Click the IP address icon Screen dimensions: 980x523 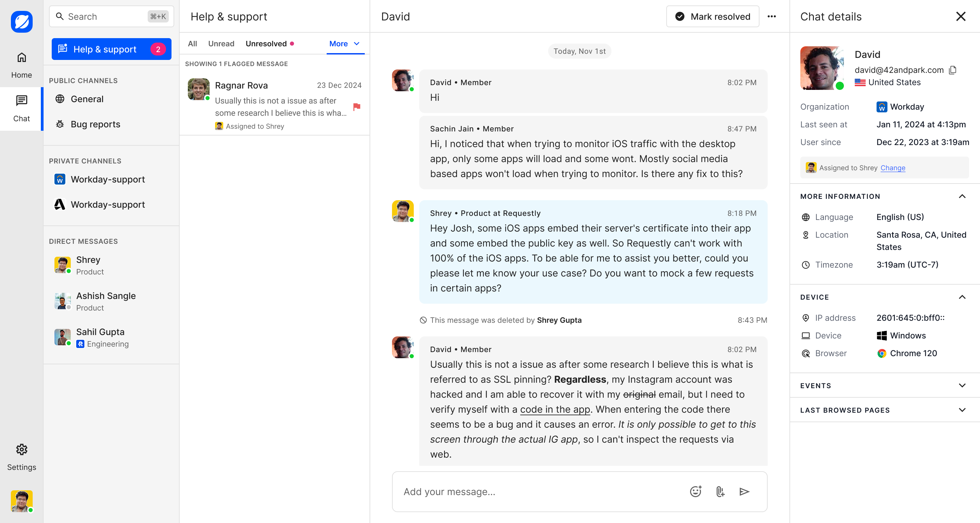(x=805, y=318)
